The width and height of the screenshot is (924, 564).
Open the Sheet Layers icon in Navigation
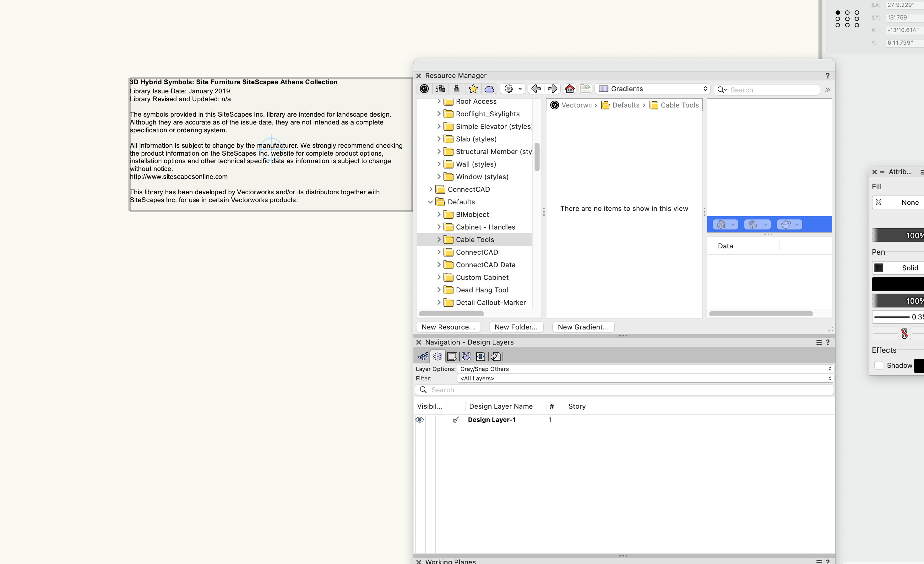[452, 356]
